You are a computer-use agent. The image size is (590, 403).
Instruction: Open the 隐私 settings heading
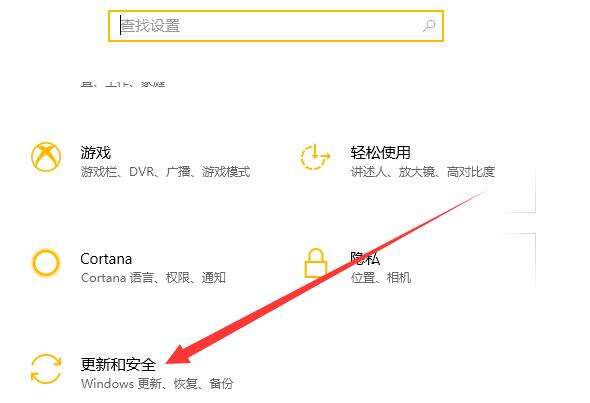(365, 259)
